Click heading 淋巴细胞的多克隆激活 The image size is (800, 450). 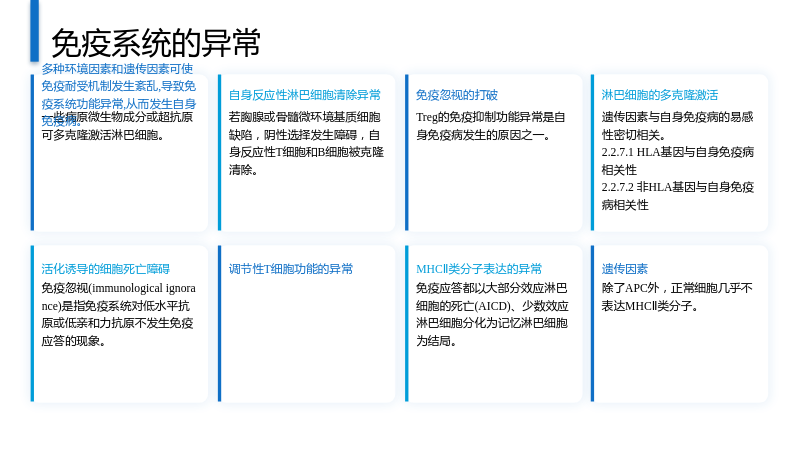pos(660,95)
